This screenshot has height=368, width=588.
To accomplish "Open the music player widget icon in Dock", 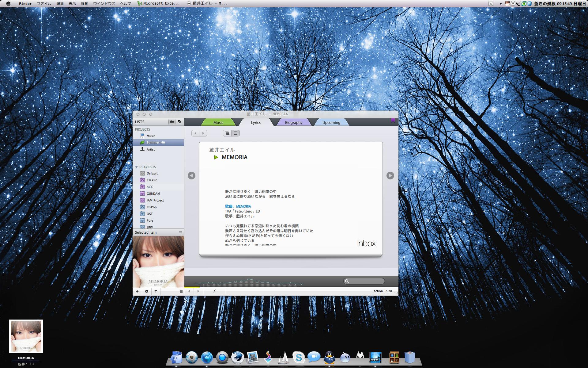I will 375,358.
